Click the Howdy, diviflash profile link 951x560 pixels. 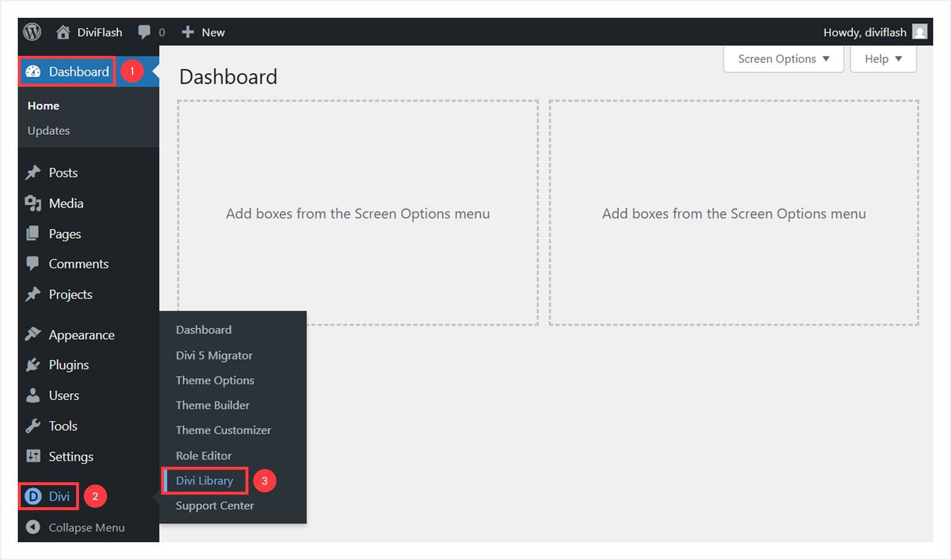coord(866,32)
